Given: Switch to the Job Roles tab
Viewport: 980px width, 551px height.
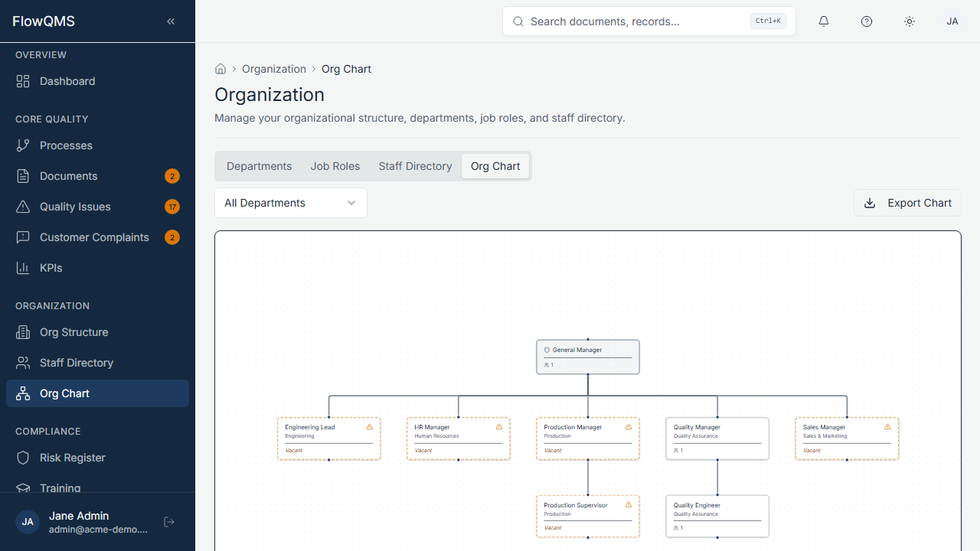Looking at the screenshot, I should point(335,165).
